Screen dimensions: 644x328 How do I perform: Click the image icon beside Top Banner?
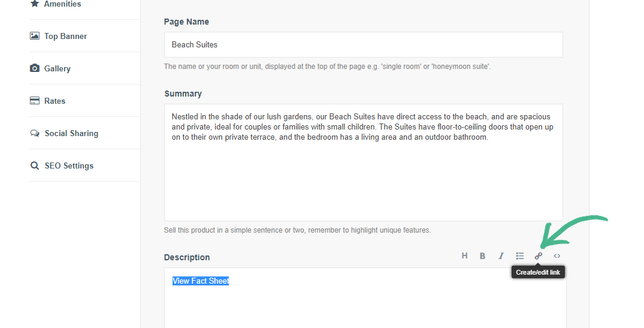35,36
